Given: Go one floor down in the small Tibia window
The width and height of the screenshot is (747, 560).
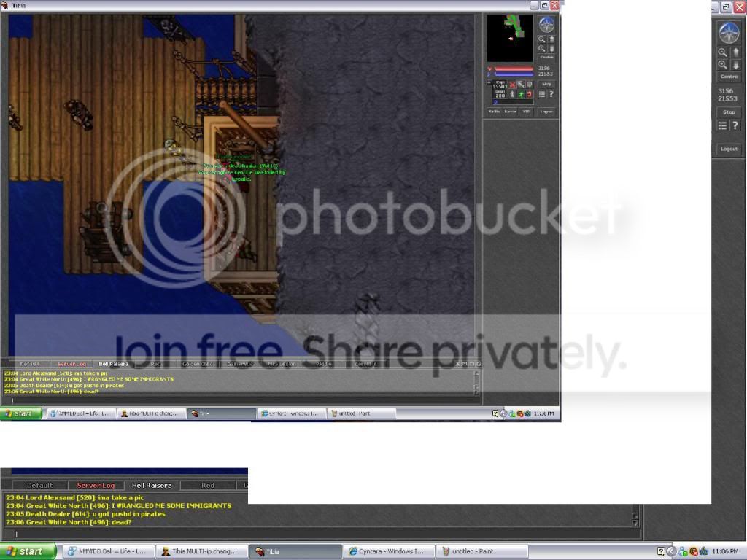Looking at the screenshot, I should point(552,49).
